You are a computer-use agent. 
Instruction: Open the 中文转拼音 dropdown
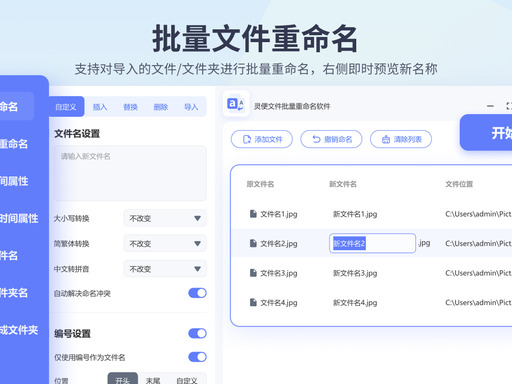pyautogui.click(x=165, y=269)
